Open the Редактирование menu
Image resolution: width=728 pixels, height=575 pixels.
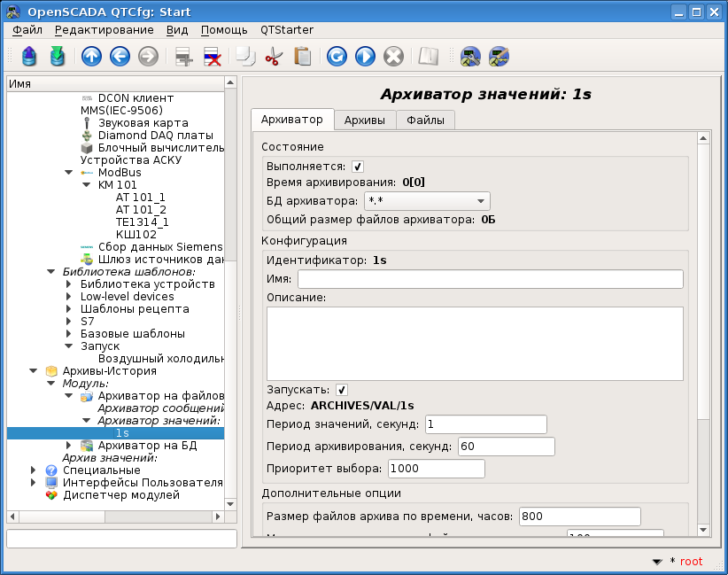[x=104, y=30]
